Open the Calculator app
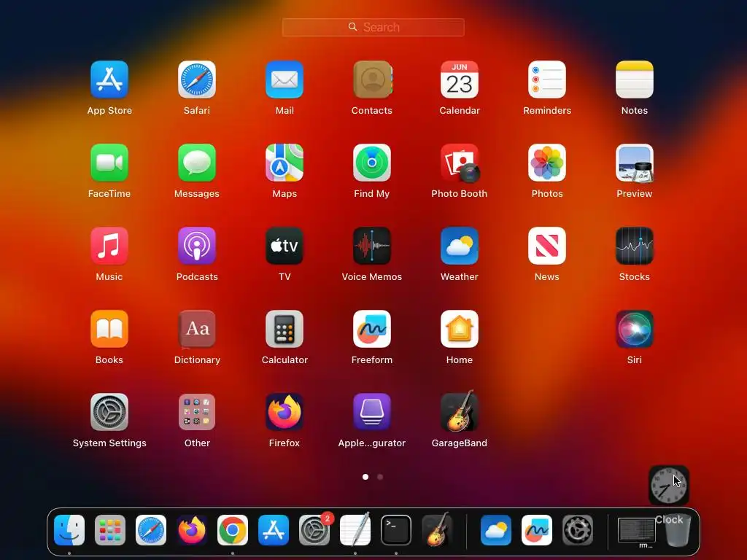The width and height of the screenshot is (747, 560). (x=285, y=329)
